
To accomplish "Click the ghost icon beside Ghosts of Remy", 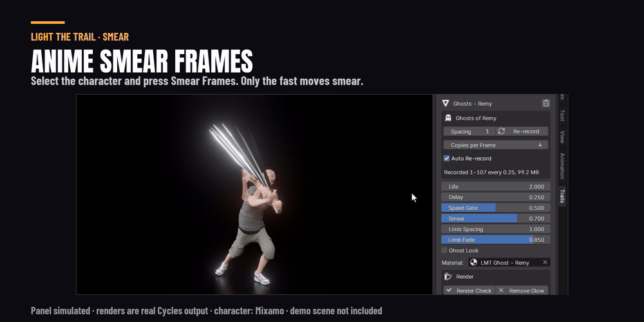I will click(x=448, y=118).
